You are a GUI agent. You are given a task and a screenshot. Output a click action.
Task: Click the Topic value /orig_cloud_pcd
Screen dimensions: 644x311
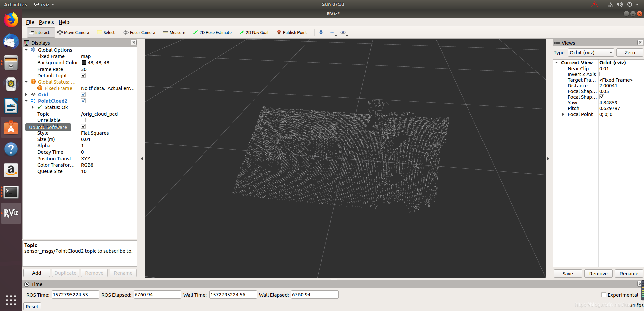(99, 114)
